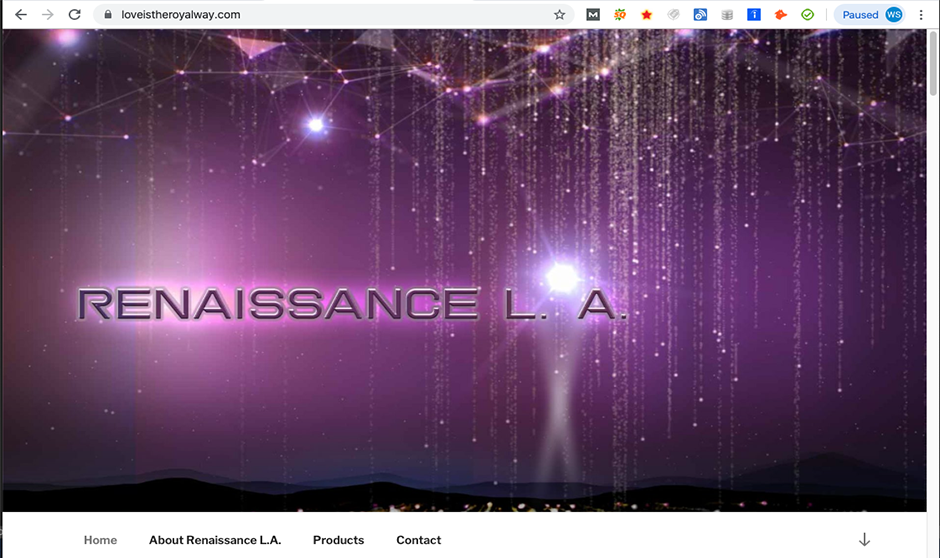Open the blue RSS feed extension
This screenshot has width=940, height=558.
coord(700,14)
